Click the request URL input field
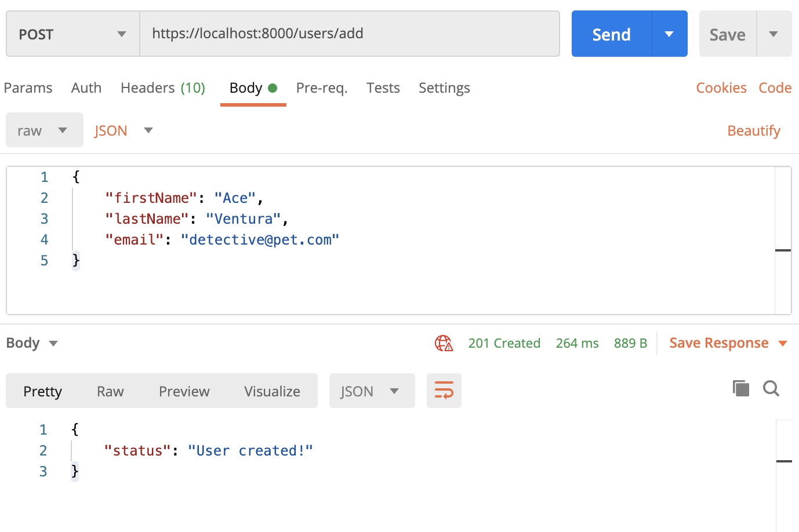Screen dimensions: 799x532 coord(350,34)
